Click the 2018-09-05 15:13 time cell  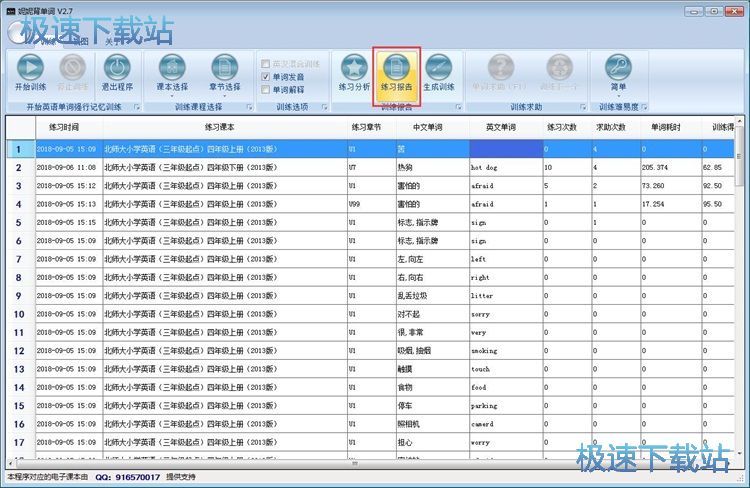coord(69,204)
